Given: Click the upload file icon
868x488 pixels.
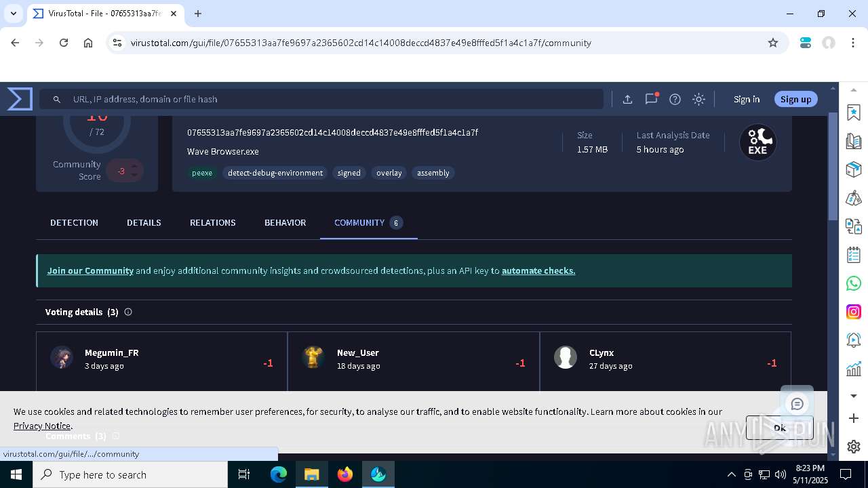Looking at the screenshot, I should tap(627, 99).
